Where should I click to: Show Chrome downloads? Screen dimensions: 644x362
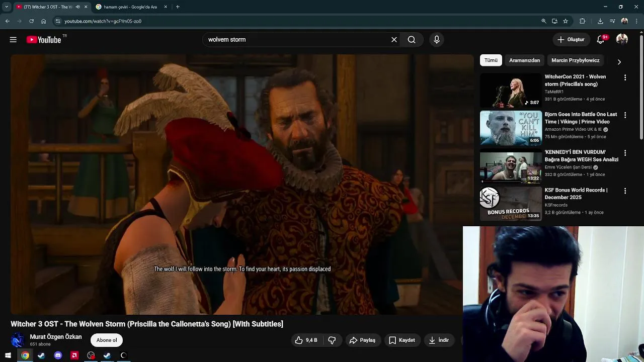click(600, 21)
